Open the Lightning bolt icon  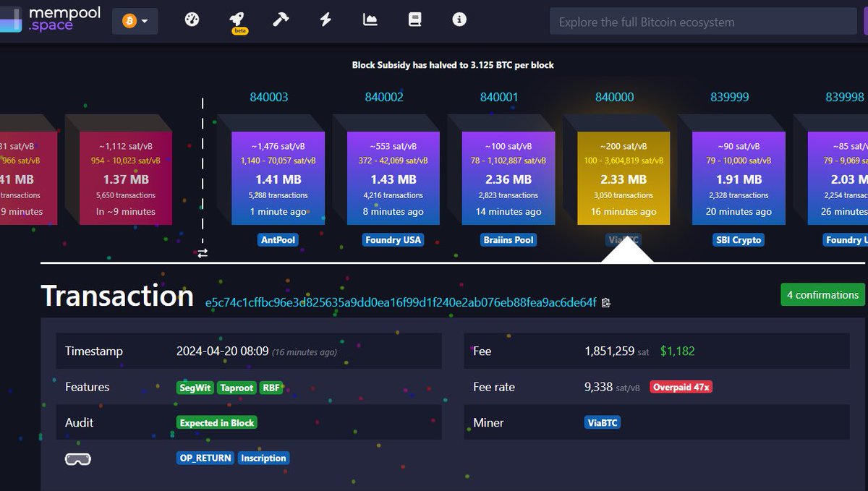click(x=325, y=20)
